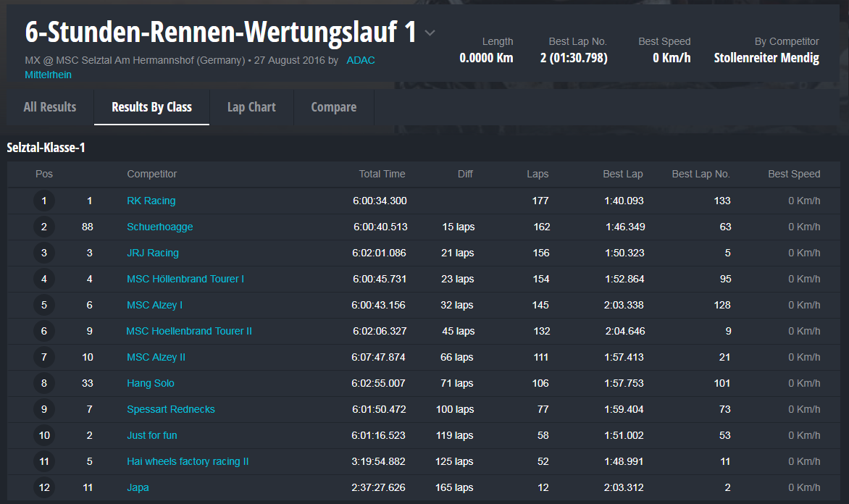Open RK Racing competitor details

[151, 201]
